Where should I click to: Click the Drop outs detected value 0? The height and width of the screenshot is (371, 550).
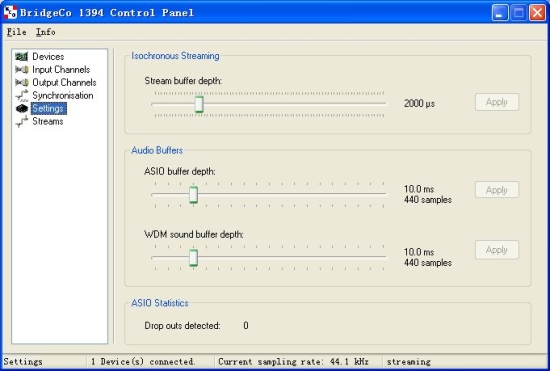pyautogui.click(x=246, y=325)
